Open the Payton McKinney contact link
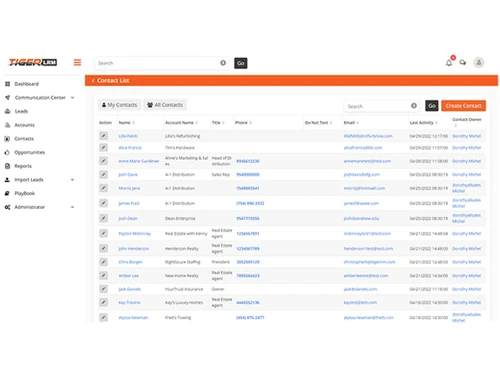The image size is (500, 375). (135, 234)
